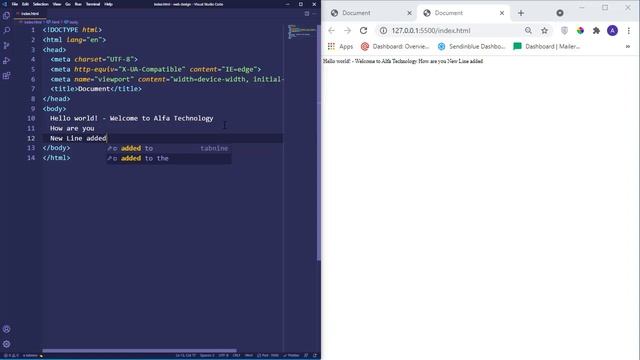Open a new Chrome tab
Screen dimensions: 640x360
(x=521, y=13)
